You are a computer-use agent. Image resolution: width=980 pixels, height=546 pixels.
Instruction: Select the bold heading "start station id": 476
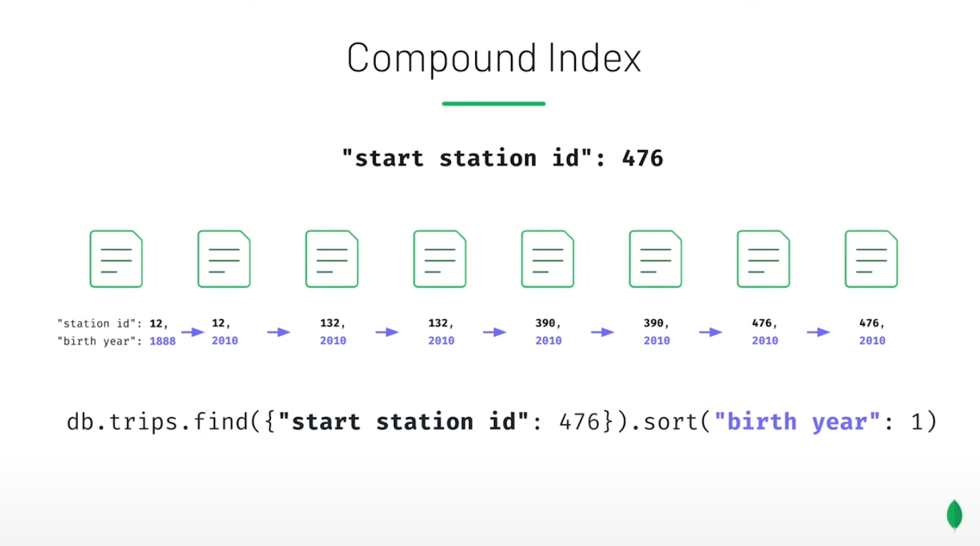(x=503, y=158)
